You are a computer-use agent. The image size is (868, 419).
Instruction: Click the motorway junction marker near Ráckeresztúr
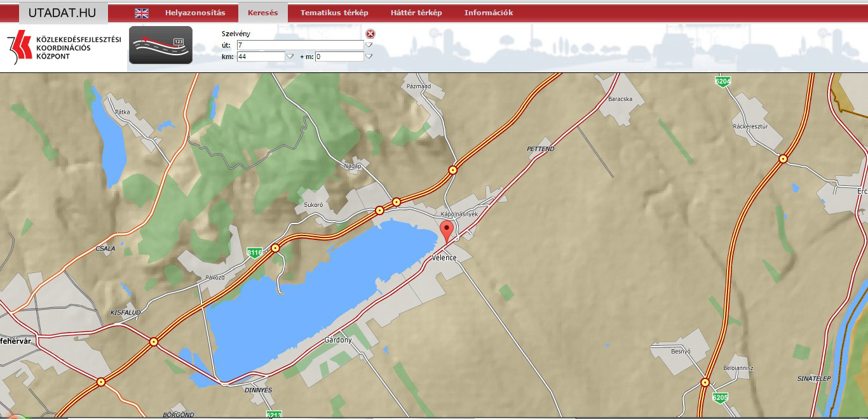click(x=783, y=159)
